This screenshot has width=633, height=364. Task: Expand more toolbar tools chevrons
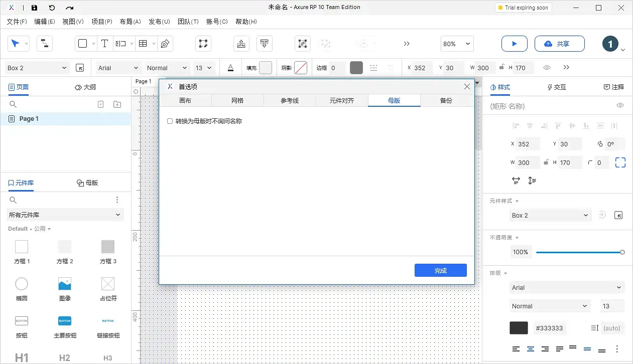[407, 44]
